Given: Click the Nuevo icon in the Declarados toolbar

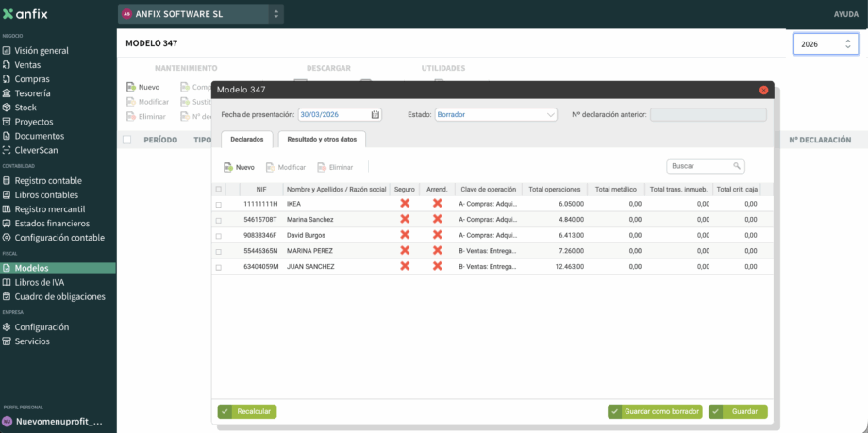Looking at the screenshot, I should pyautogui.click(x=227, y=167).
